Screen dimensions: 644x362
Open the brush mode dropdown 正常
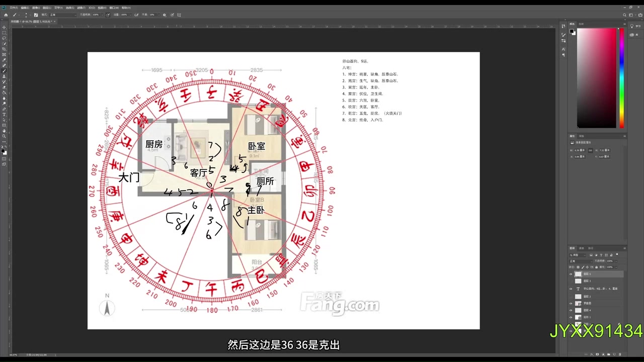pos(62,15)
